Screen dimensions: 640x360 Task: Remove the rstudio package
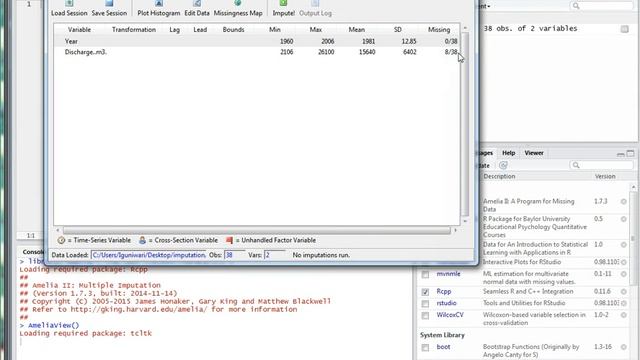624,304
